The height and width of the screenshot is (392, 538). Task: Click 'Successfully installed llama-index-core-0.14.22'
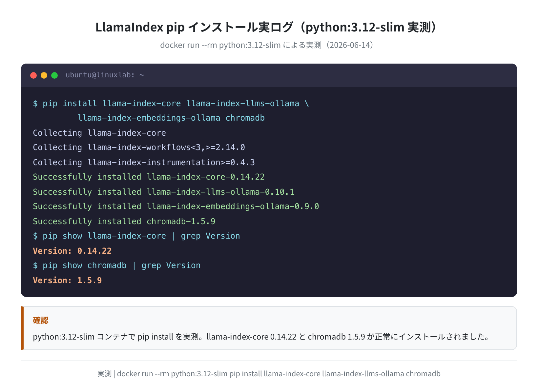(149, 177)
